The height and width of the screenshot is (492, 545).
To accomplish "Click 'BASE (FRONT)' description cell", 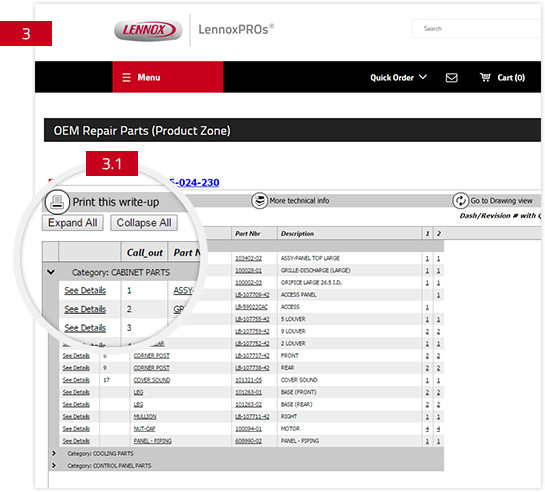I will point(299,392).
